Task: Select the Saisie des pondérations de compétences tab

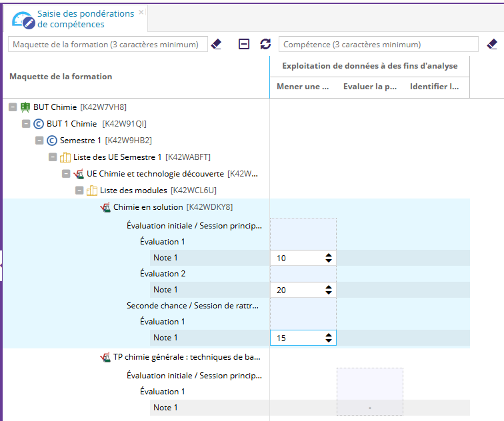Action: 70,19
